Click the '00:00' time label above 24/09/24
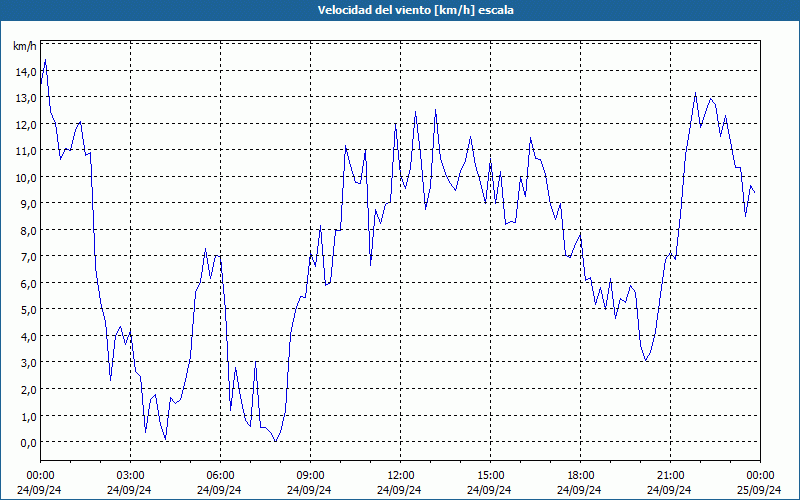Screen dimensions: 800x500 tap(39, 476)
